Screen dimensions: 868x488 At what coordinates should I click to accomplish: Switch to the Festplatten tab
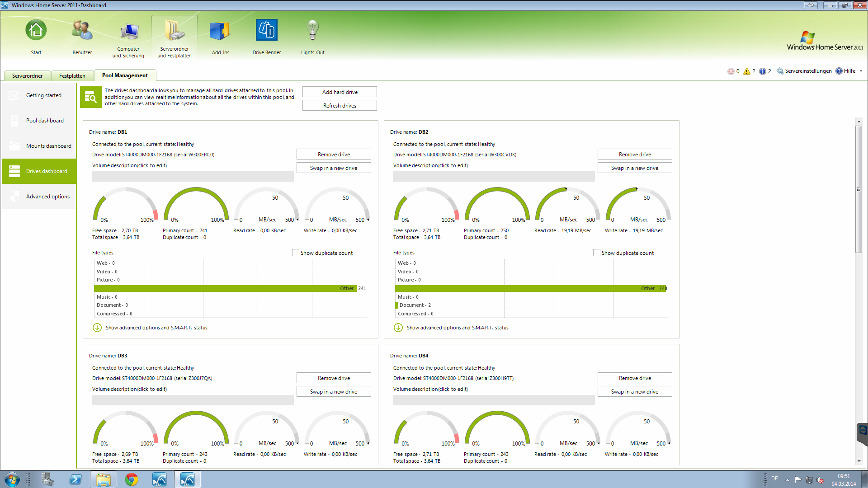[x=72, y=76]
